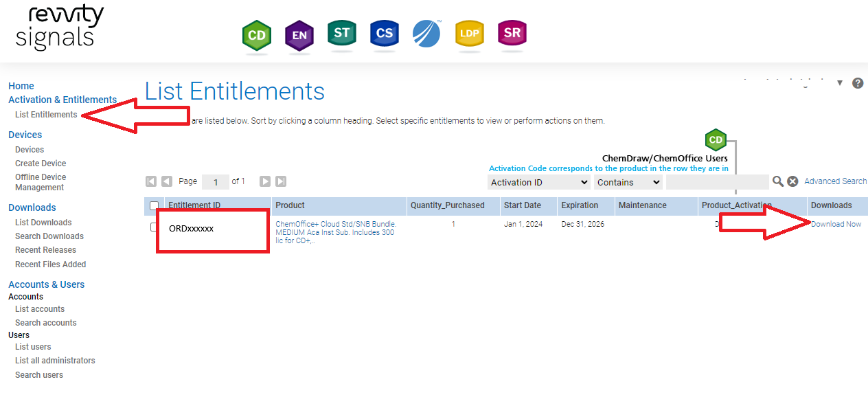868x395 pixels.
Task: Click the teal ST product icon
Action: pyautogui.click(x=341, y=34)
